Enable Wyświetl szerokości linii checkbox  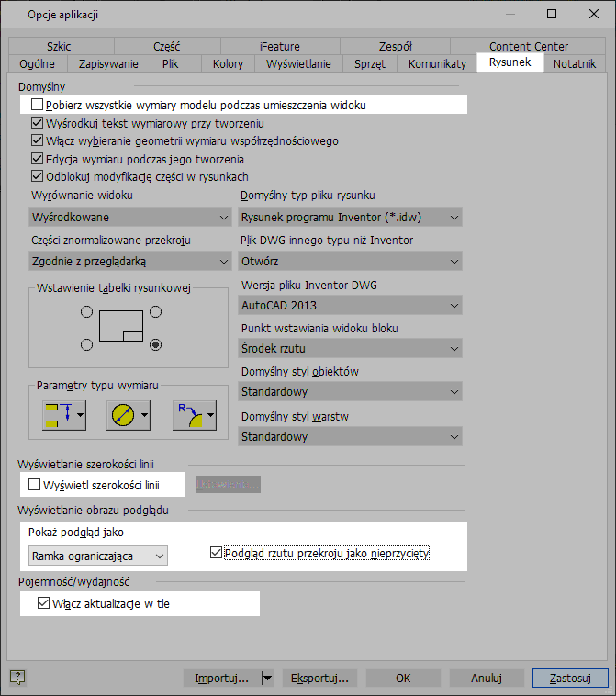(34, 485)
